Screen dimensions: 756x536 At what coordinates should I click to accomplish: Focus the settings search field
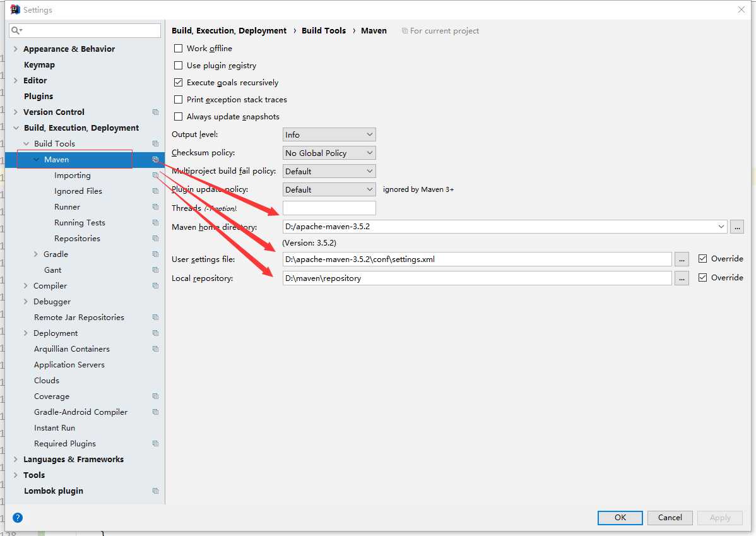coord(85,30)
